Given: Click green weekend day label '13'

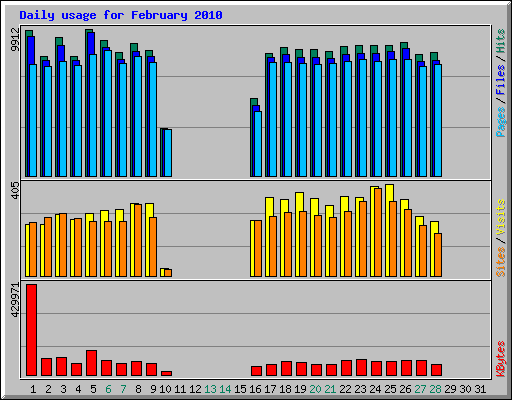Looking at the screenshot, I should click(x=210, y=389).
